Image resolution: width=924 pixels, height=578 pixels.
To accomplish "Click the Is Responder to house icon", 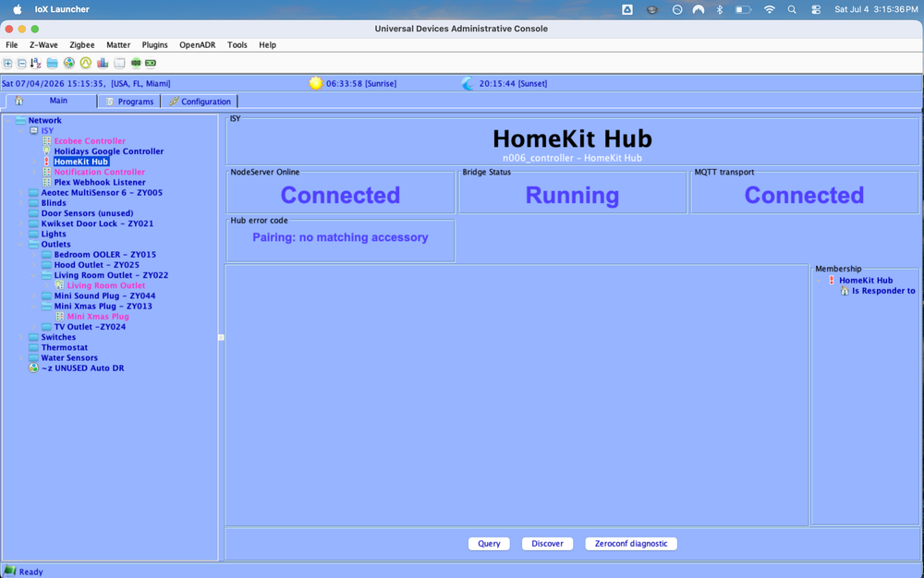I will (845, 291).
